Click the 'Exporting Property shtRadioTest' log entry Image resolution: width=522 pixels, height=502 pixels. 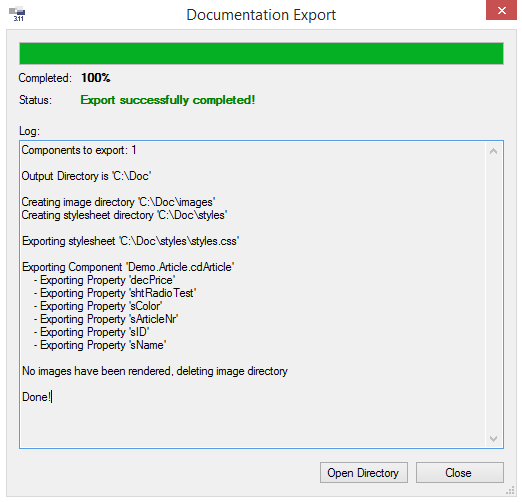coord(115,293)
